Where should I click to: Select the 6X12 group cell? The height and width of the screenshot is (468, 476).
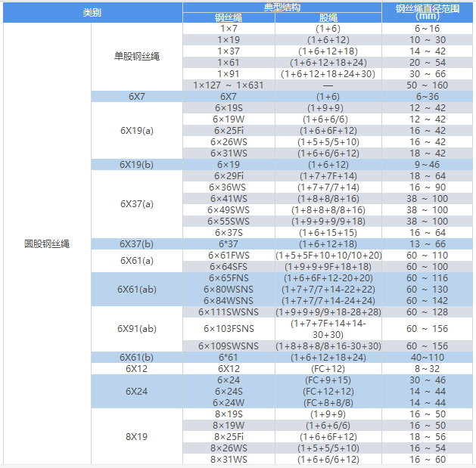[137, 368]
